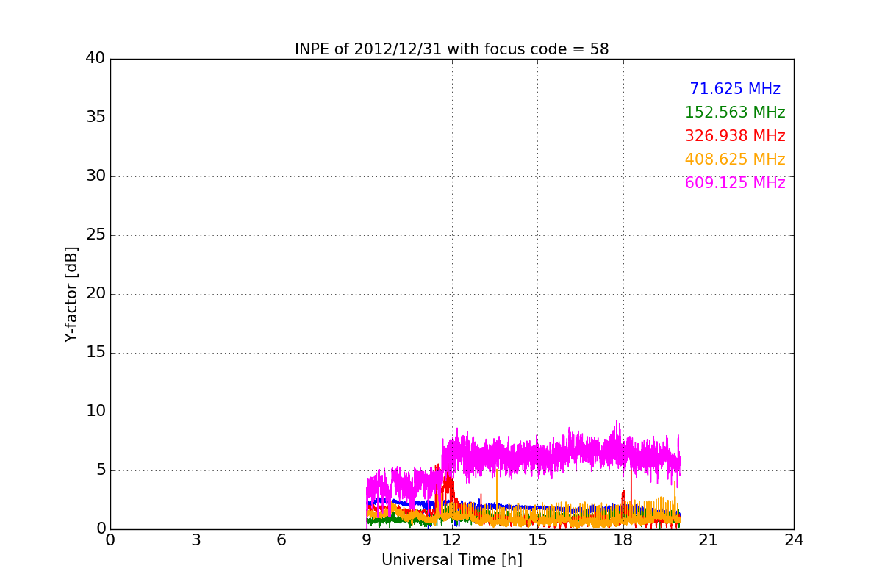This screenshot has height=588, width=882.
Task: Select the 609.125 MHz legend label
Action: [x=735, y=183]
